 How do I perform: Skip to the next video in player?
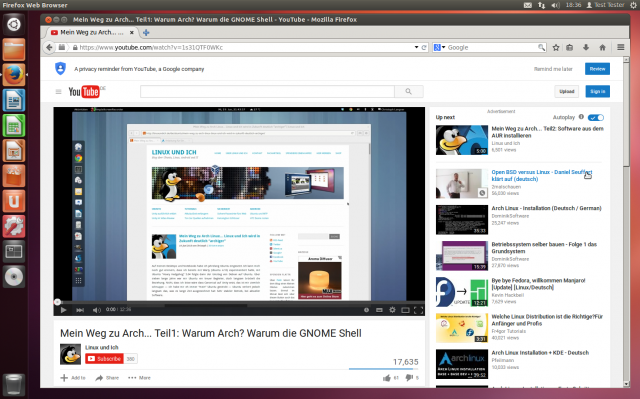point(80,310)
